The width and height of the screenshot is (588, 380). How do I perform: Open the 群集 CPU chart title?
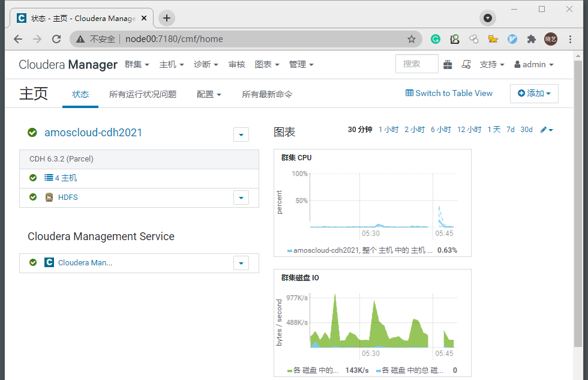click(x=296, y=158)
